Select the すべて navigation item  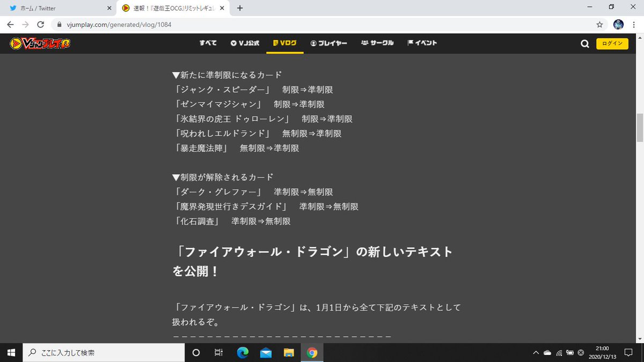coord(208,43)
